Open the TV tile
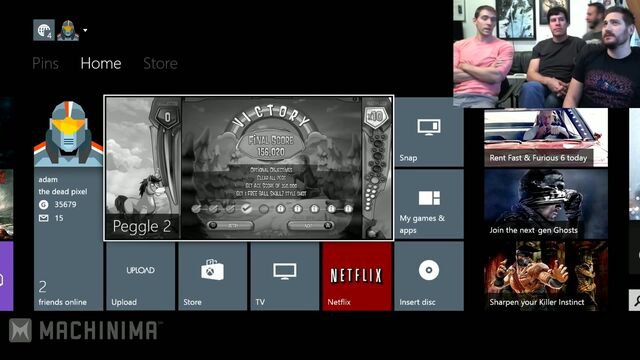Screen dimensions: 640x360 [285, 276]
